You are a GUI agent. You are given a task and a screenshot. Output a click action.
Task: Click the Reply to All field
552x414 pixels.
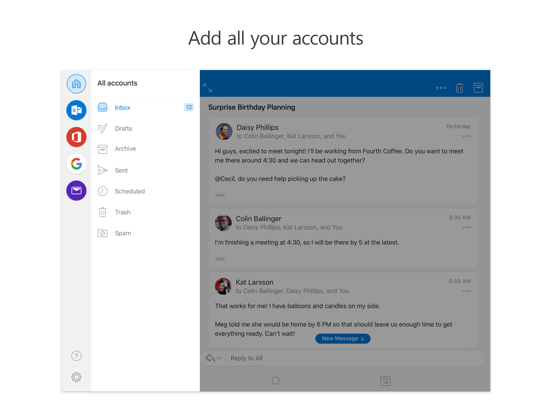[x=355, y=358]
